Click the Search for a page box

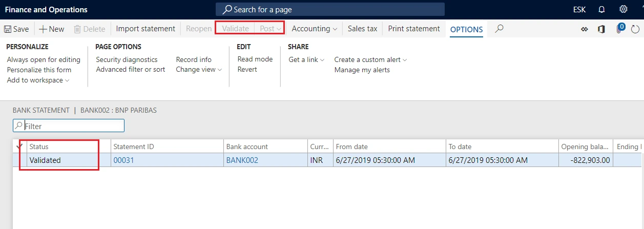tap(330, 10)
